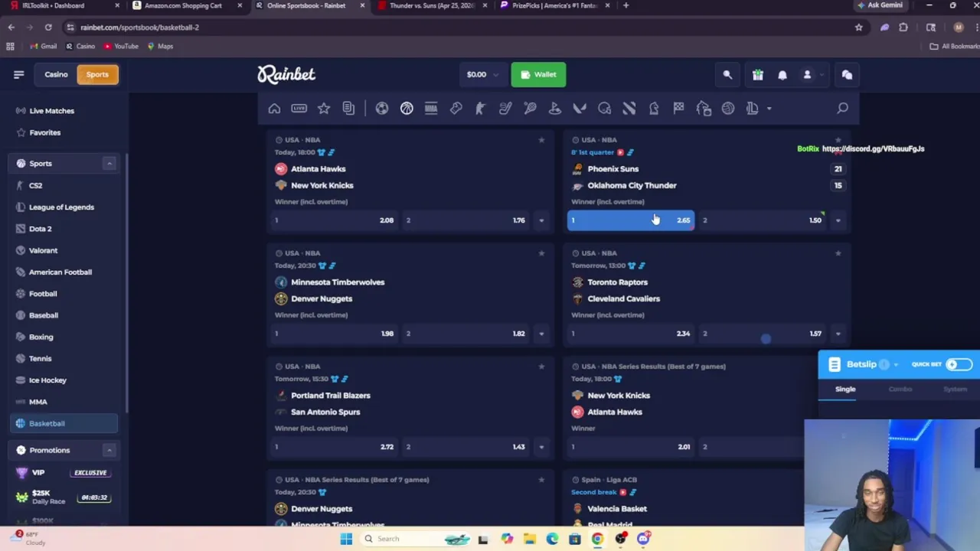Image resolution: width=980 pixels, height=551 pixels.
Task: Open the hamburger menu
Action: pos(19,75)
